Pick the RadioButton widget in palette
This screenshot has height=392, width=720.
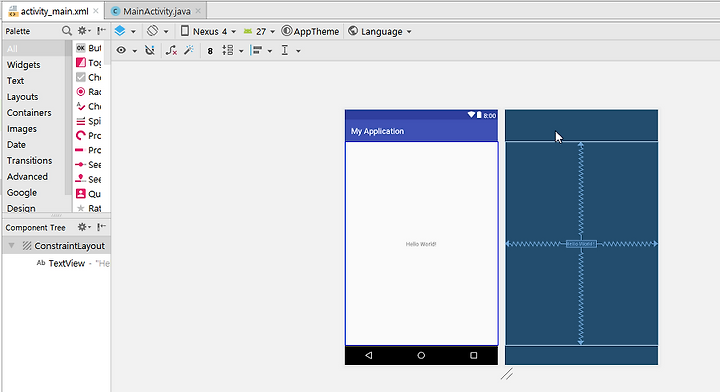88,92
